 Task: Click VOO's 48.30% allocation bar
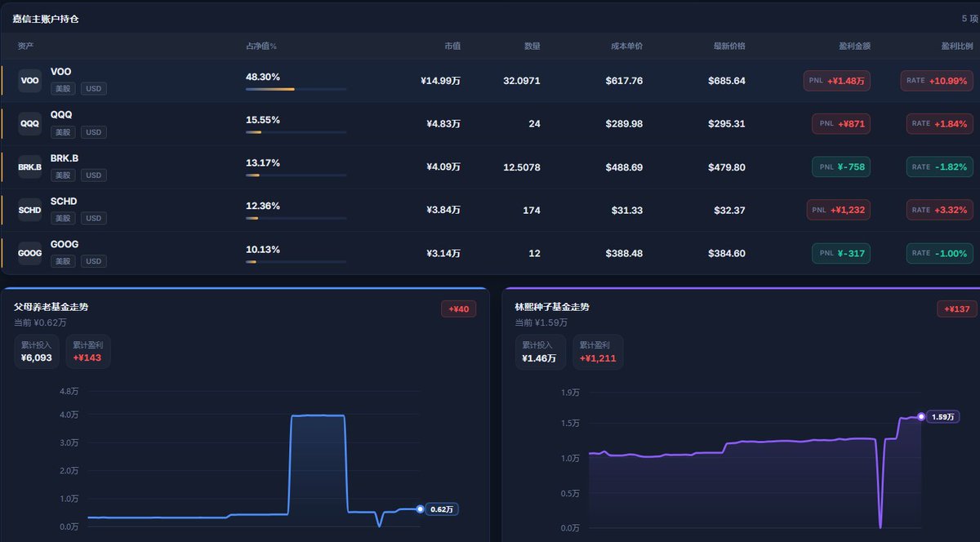[296, 89]
